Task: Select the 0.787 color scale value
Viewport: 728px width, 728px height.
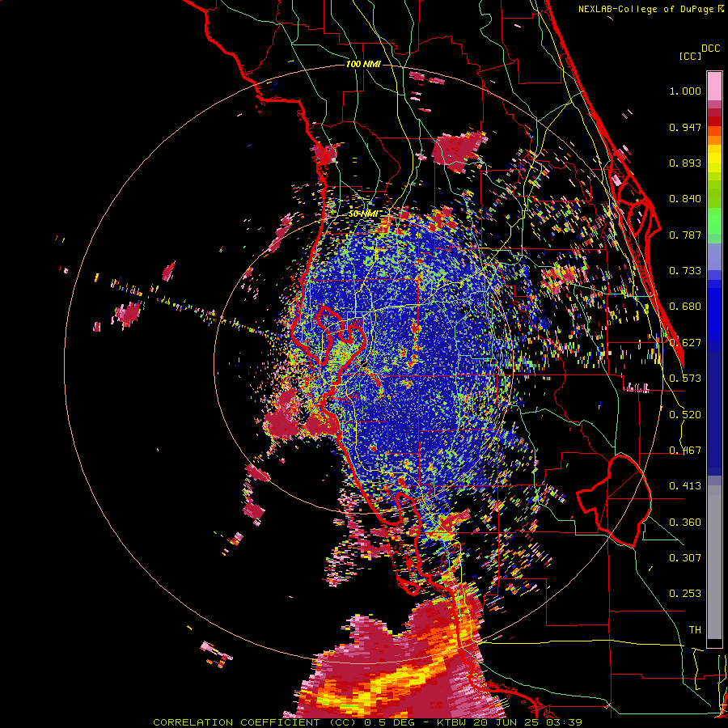Action: click(x=685, y=235)
